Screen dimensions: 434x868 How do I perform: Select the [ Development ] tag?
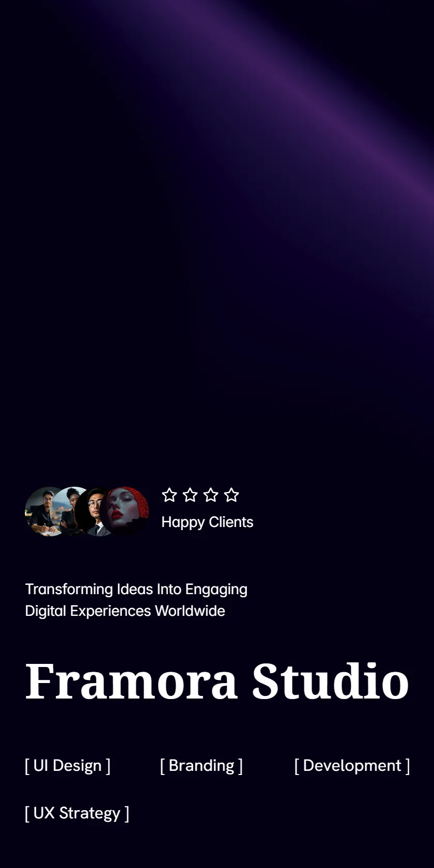[x=352, y=766]
